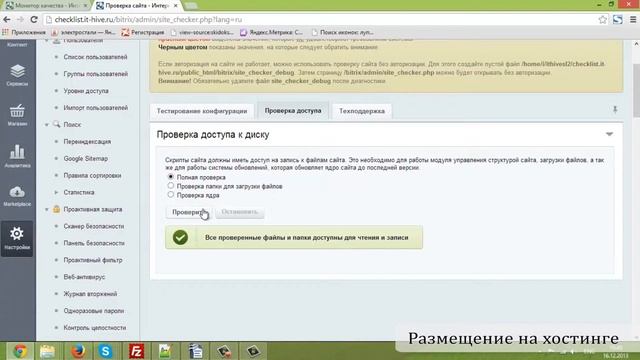Image resolution: width=640 pixels, height=360 pixels.
Task: Open Проактивный фильтр menu item
Action: point(93,260)
